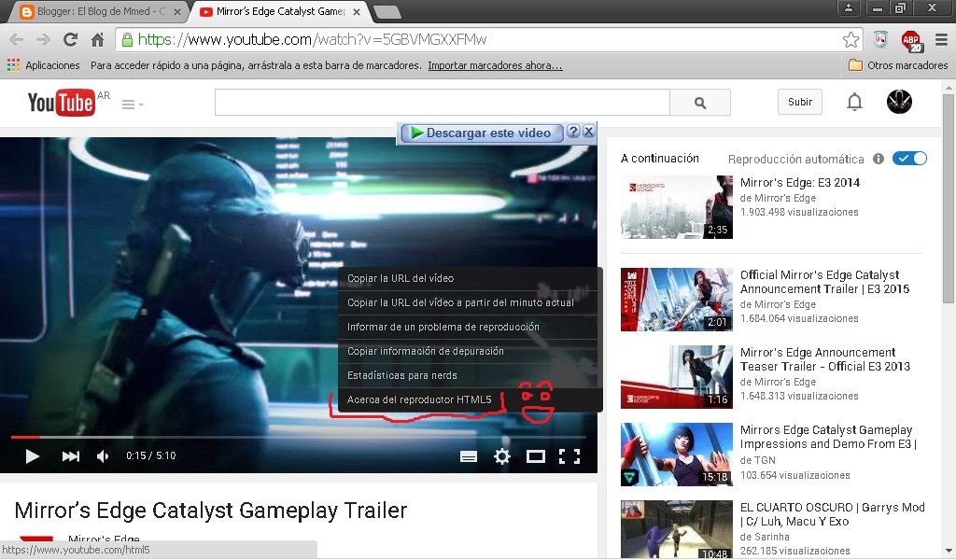Bookmark this page with the star icon
Image resolution: width=956 pixels, height=560 pixels.
(x=851, y=39)
